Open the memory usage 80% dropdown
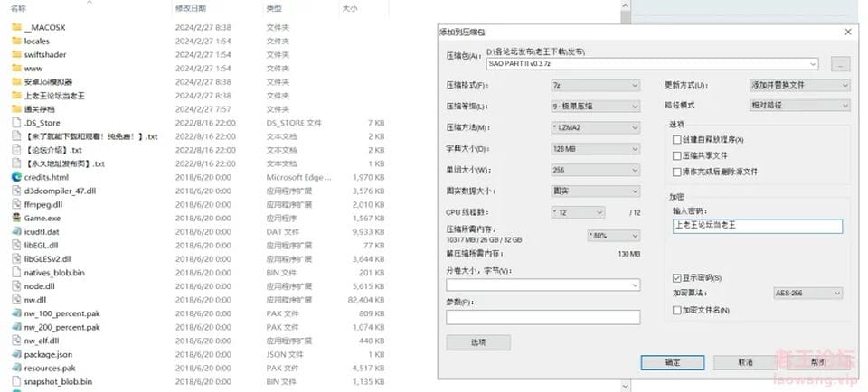868x392 pixels. (x=614, y=236)
